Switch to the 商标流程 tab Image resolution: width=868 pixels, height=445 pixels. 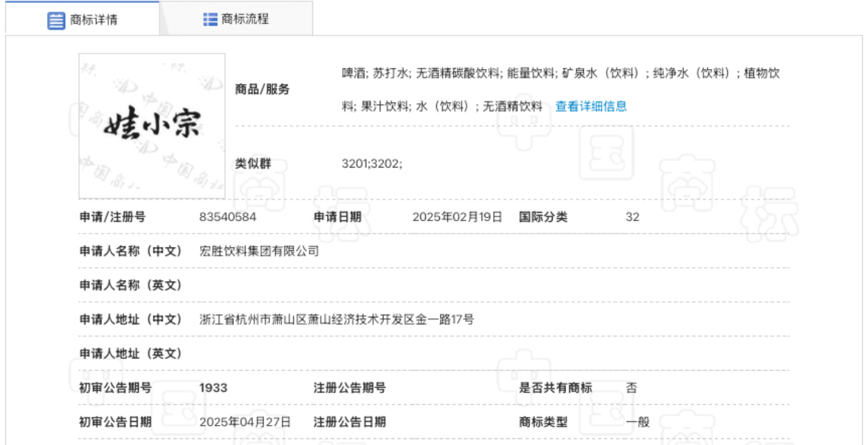245,19
